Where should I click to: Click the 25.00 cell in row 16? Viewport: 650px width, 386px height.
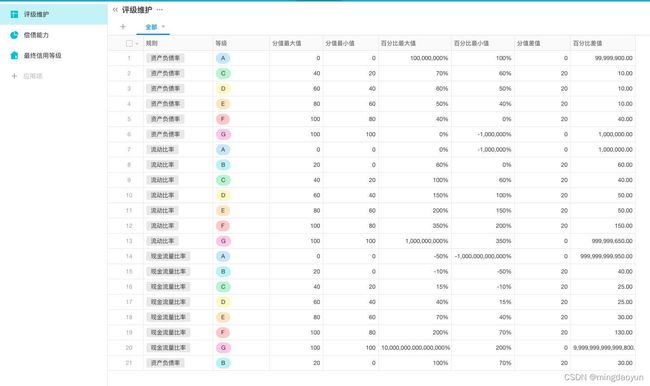pos(603,286)
